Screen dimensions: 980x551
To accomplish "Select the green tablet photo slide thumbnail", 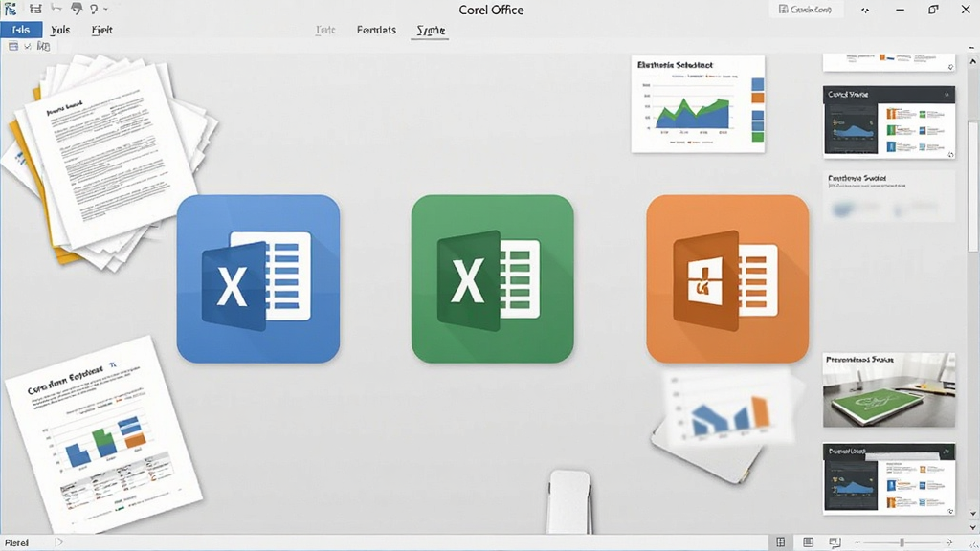I will (889, 390).
